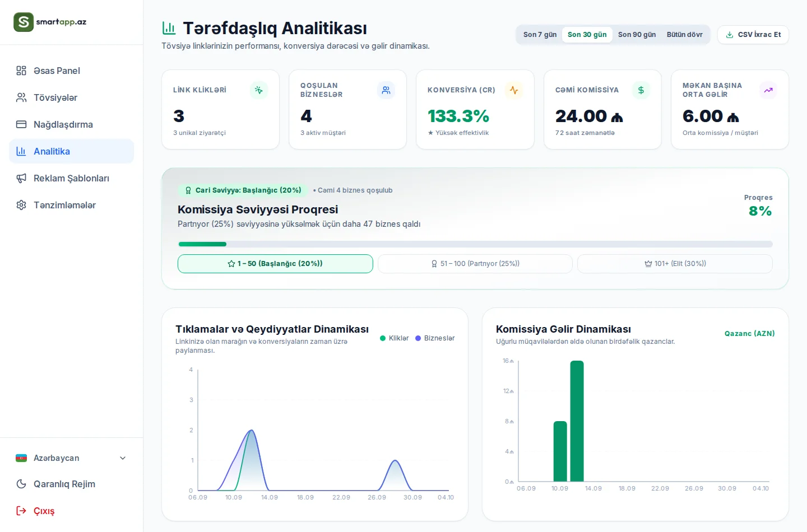This screenshot has width=807, height=532.
Task: Switch to Son 90 gün period
Action: pyautogui.click(x=637, y=35)
